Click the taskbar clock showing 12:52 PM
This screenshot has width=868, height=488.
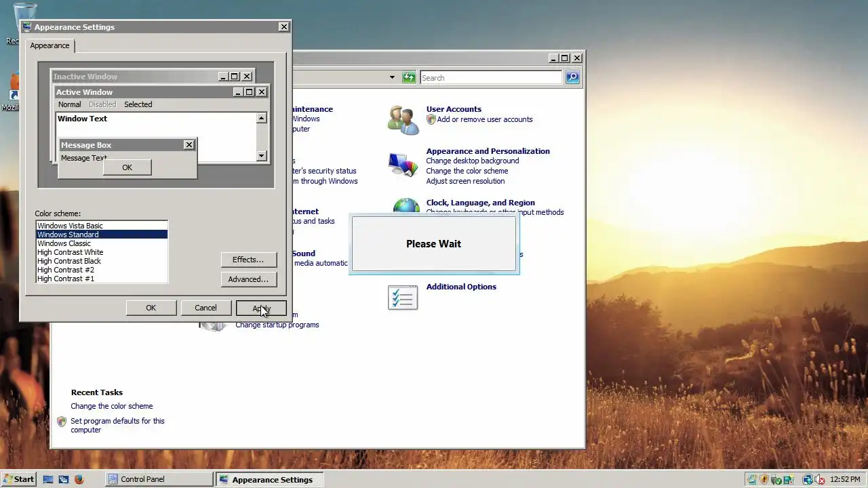point(846,479)
